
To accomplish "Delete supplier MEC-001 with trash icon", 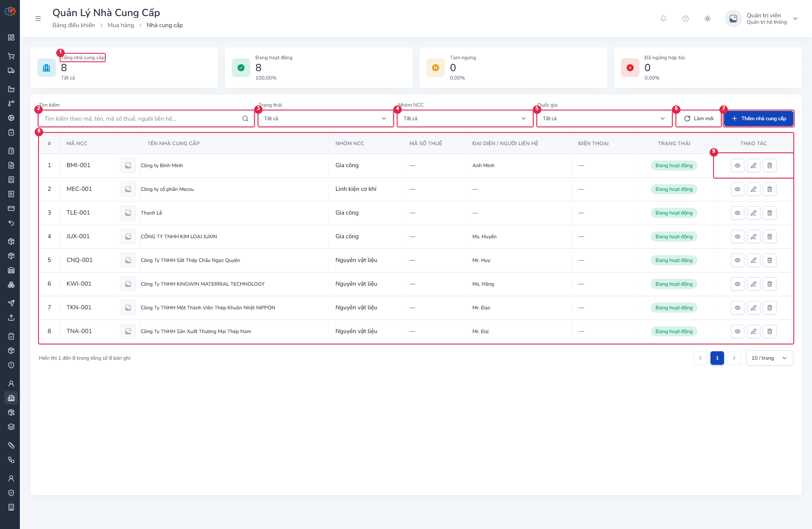I will (x=770, y=189).
